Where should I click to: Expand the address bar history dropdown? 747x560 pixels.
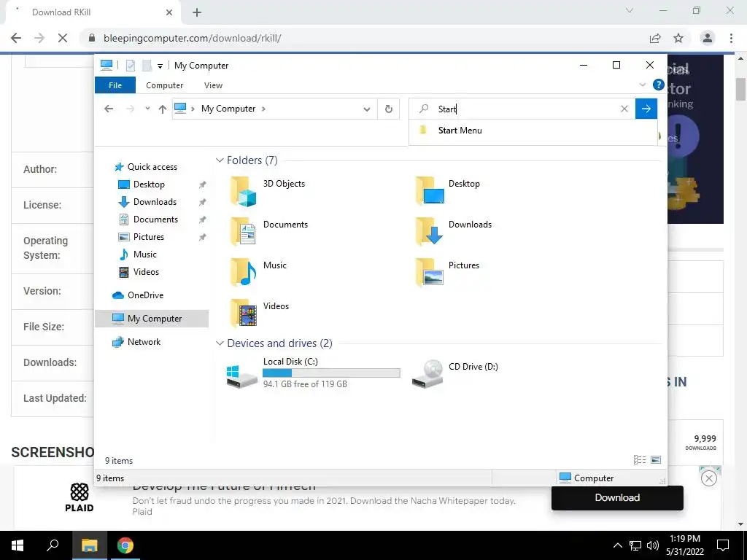pos(367,109)
